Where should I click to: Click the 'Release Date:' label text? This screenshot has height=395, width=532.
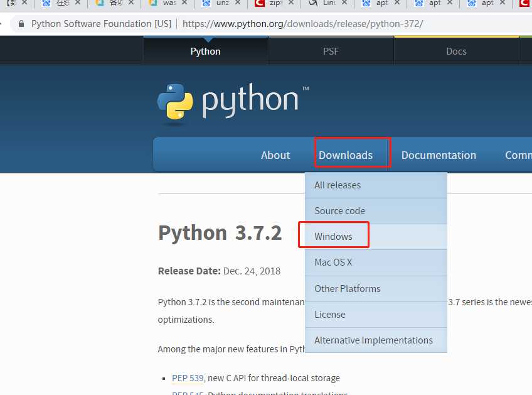[x=189, y=271]
